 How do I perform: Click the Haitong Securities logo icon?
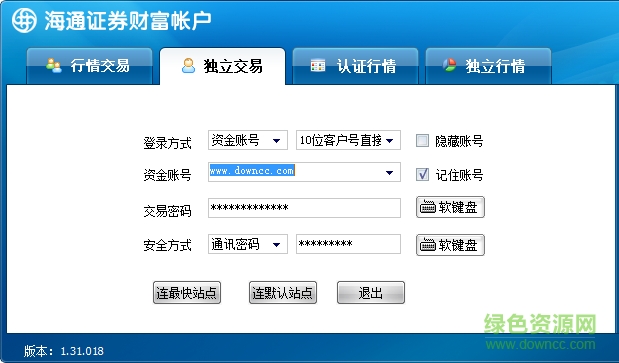click(24, 20)
